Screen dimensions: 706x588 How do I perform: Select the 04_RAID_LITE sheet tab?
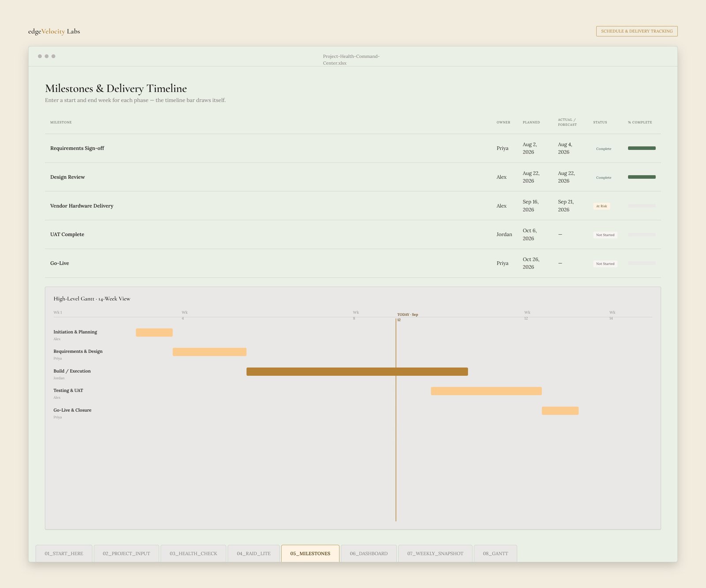(254, 553)
